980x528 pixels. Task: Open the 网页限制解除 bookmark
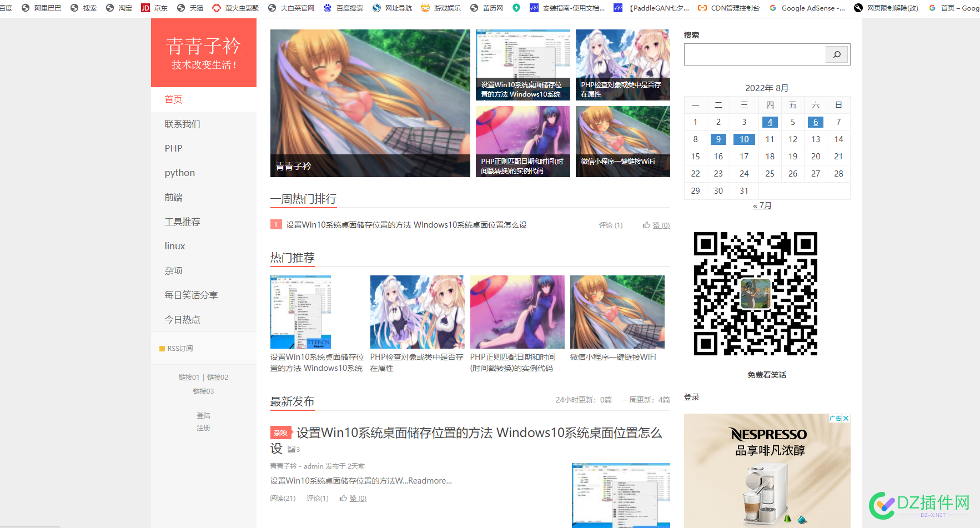point(886,8)
